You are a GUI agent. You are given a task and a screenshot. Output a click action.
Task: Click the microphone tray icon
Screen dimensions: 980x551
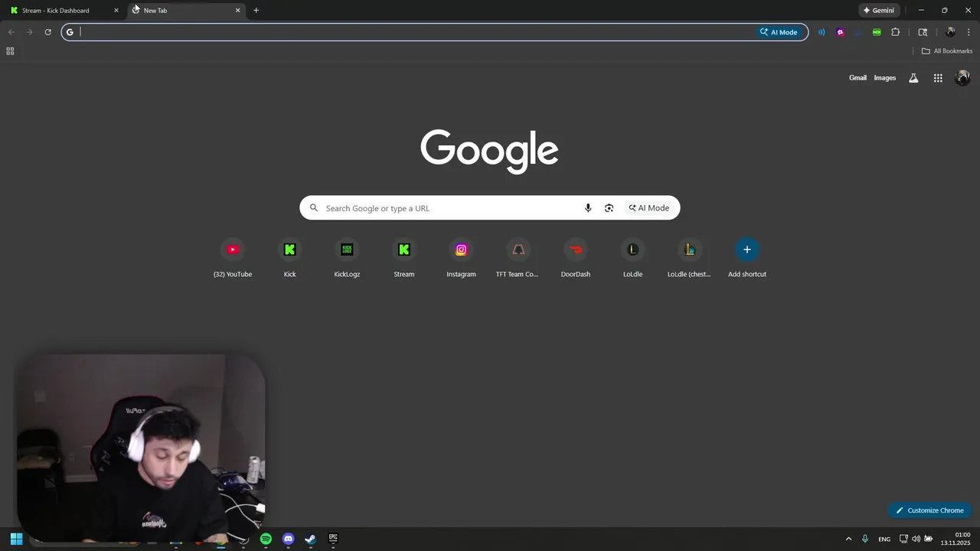coord(865,539)
